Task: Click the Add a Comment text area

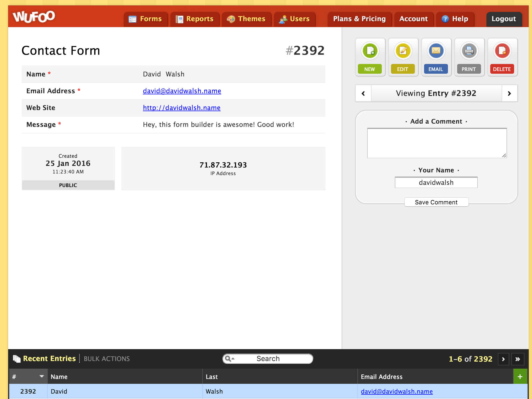Action: click(437, 143)
